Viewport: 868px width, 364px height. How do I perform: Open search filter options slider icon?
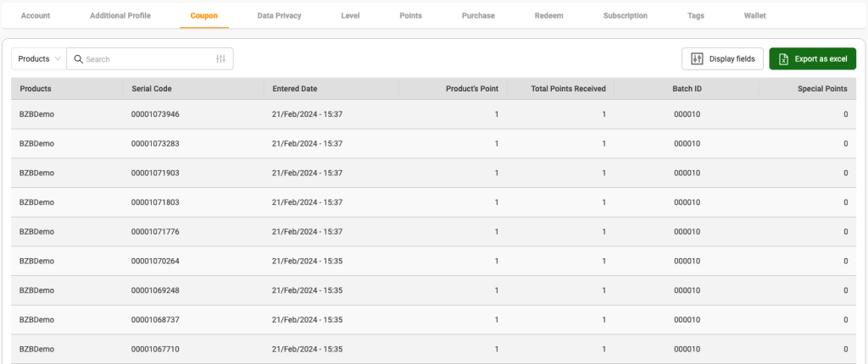[221, 59]
